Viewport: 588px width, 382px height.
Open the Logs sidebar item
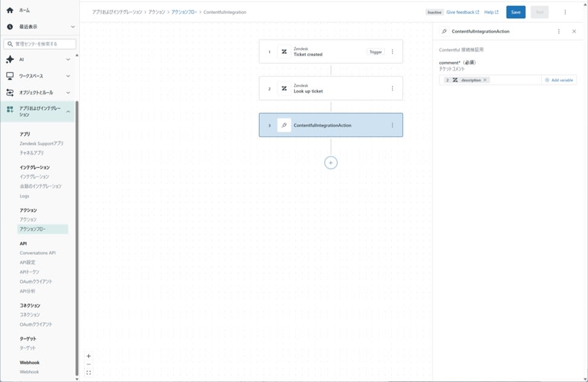[24, 196]
